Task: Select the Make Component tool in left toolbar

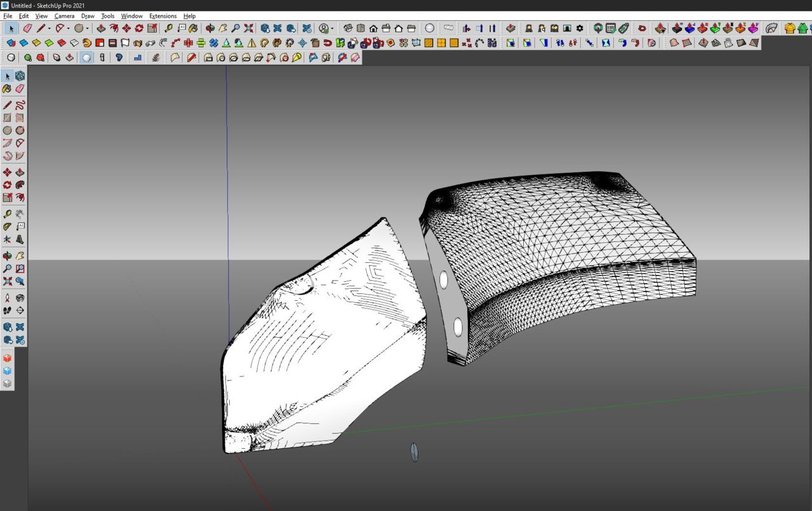Action: coord(20,76)
